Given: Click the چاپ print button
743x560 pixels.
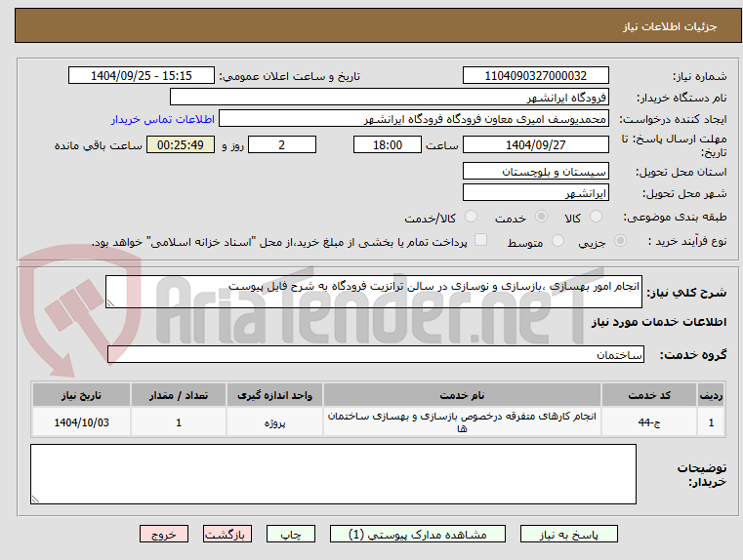Looking at the screenshot, I should [x=291, y=534].
